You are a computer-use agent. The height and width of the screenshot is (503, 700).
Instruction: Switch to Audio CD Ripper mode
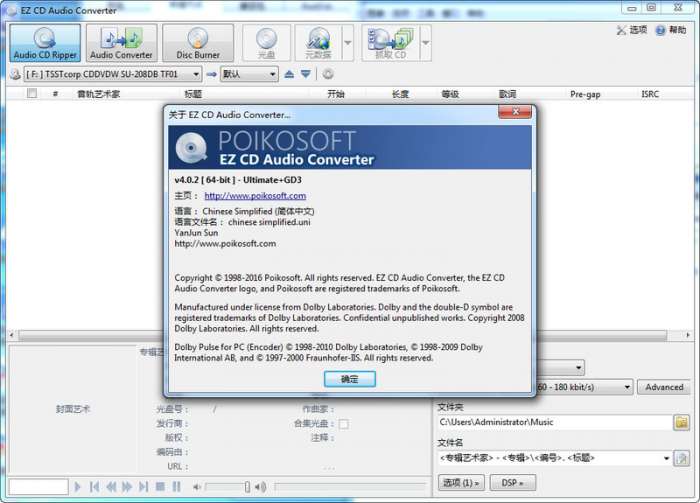point(45,43)
